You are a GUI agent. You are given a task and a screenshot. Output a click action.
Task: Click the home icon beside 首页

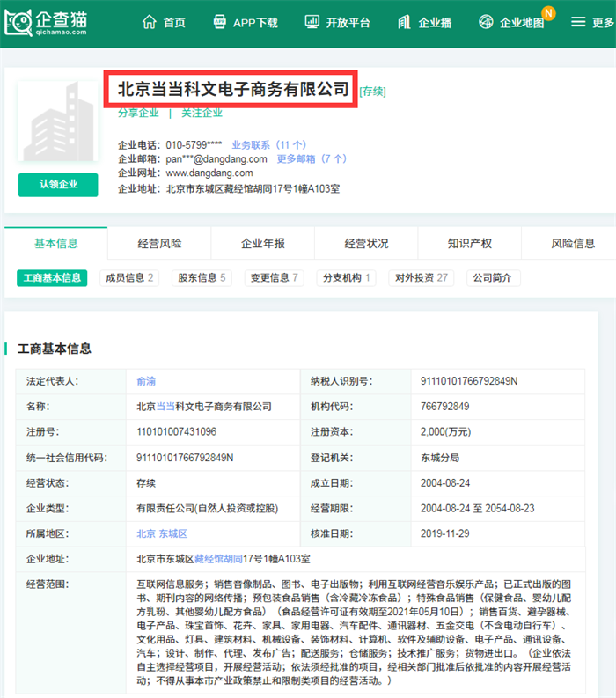tap(149, 22)
